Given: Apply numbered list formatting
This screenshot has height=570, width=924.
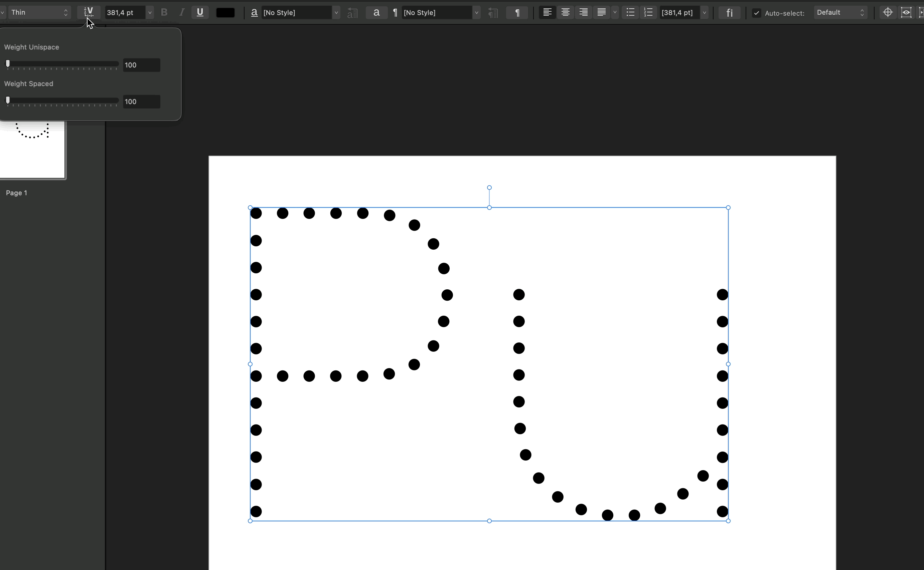Looking at the screenshot, I should pos(648,12).
